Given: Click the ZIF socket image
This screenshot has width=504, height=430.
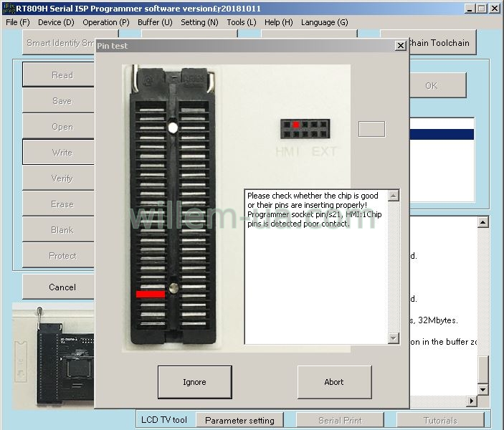Looking at the screenshot, I should pos(173,206).
